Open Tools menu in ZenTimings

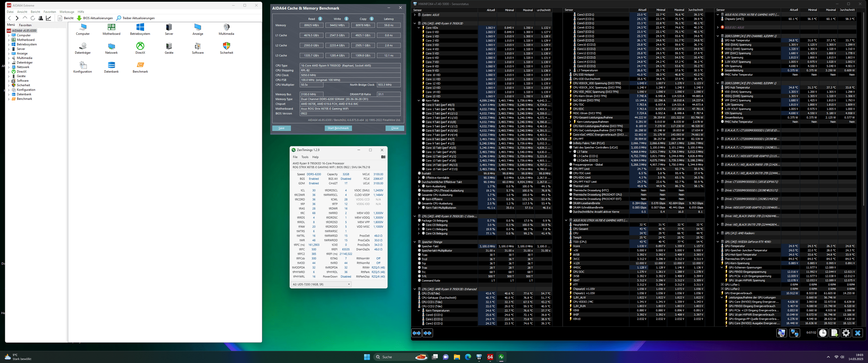[x=305, y=157]
